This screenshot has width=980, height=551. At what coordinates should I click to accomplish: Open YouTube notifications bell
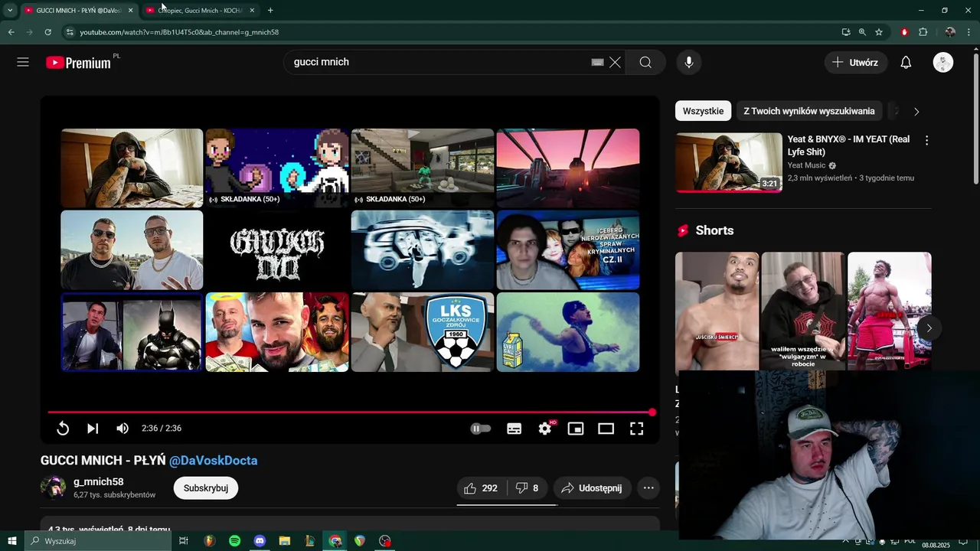[906, 62]
